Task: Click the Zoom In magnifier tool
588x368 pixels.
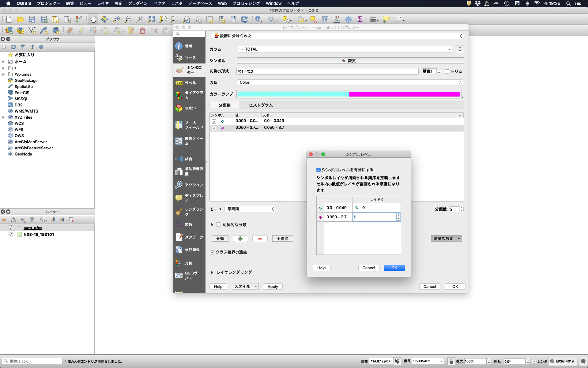Action: point(116,19)
